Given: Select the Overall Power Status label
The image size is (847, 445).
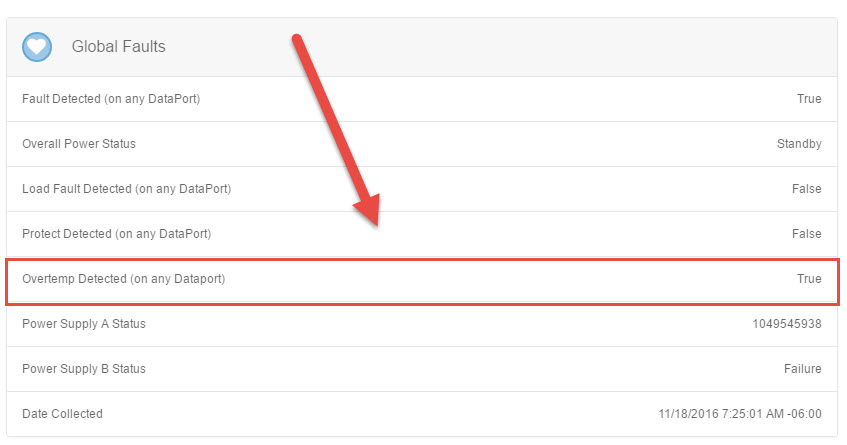Looking at the screenshot, I should (79, 144).
